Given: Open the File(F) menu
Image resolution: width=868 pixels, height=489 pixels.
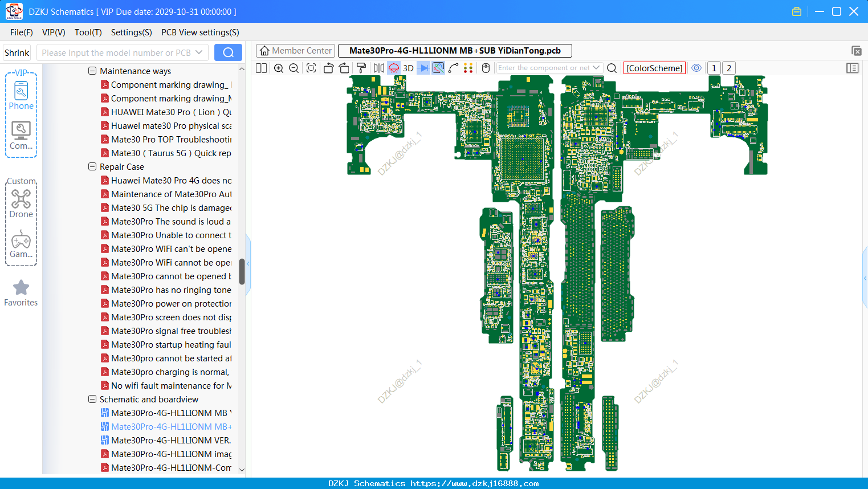Looking at the screenshot, I should tap(22, 32).
